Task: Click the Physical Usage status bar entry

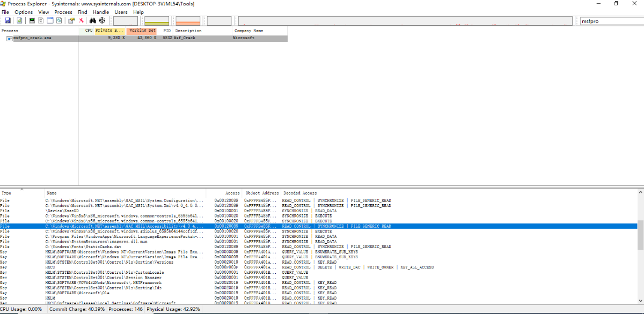Action: 173,309
